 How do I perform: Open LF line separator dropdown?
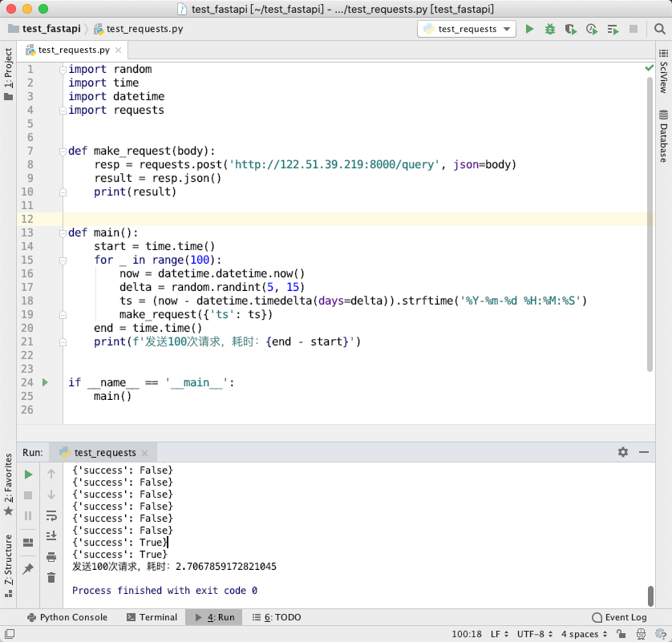click(x=500, y=634)
